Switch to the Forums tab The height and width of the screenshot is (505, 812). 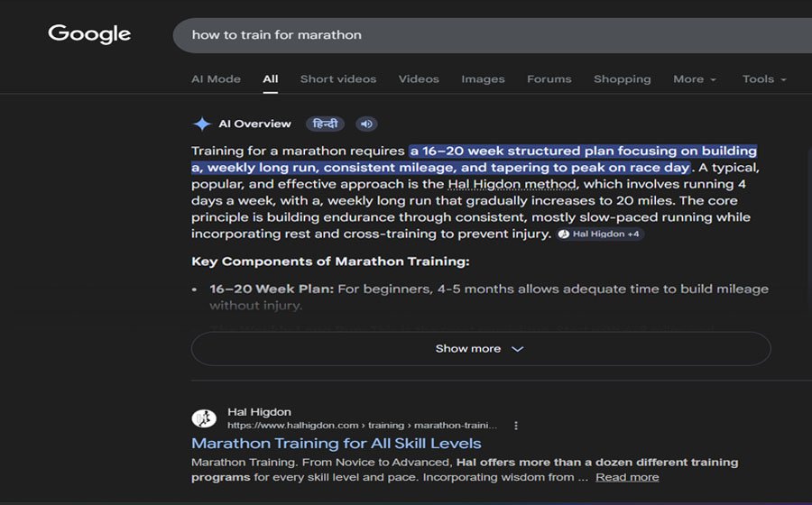(549, 79)
